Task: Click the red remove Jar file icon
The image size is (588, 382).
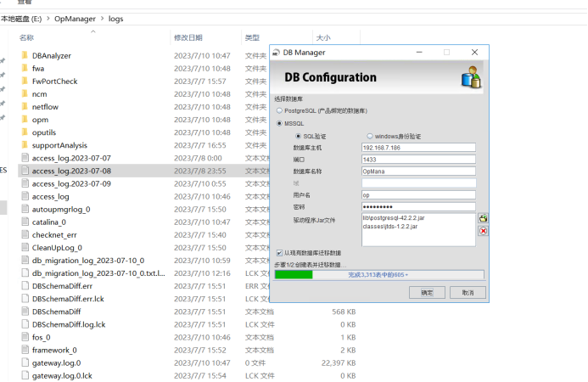Action: coord(483,231)
